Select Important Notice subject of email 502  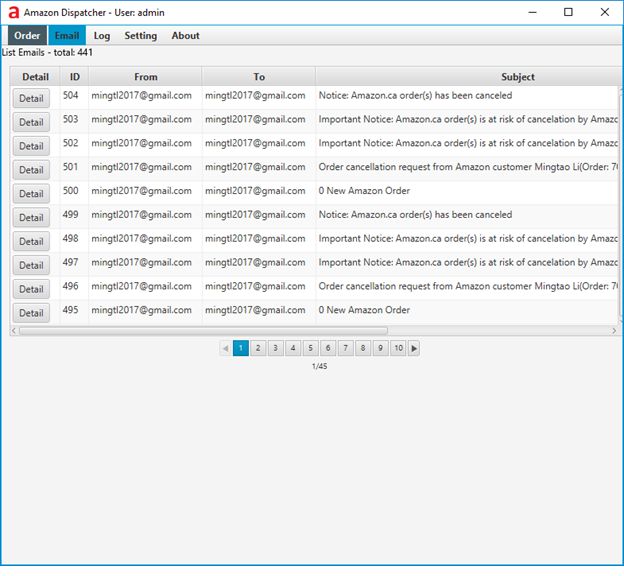coord(468,143)
